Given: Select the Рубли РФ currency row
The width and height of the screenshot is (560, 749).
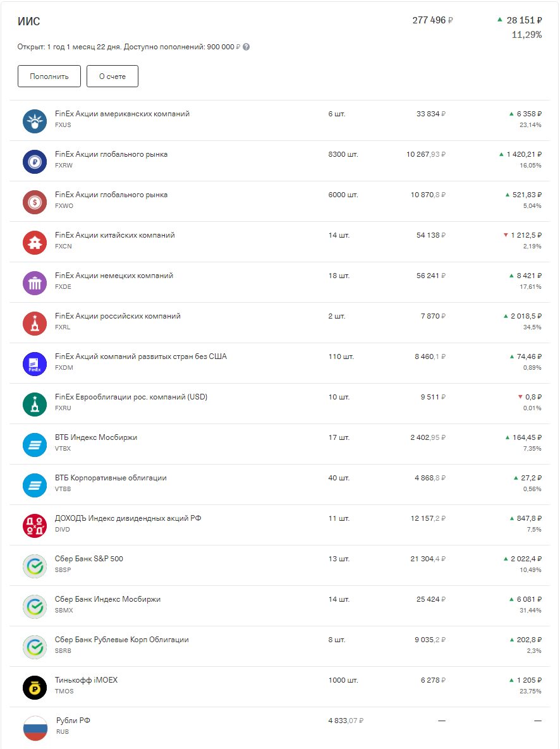Looking at the screenshot, I should click(x=279, y=727).
